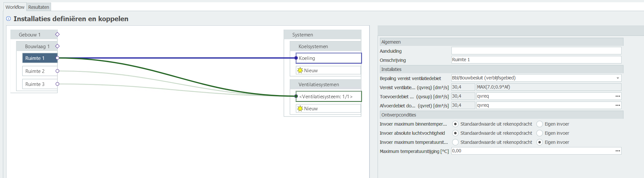
Task: Open ellipsis editor for Afvoerdebiet field
Action: 618,105
